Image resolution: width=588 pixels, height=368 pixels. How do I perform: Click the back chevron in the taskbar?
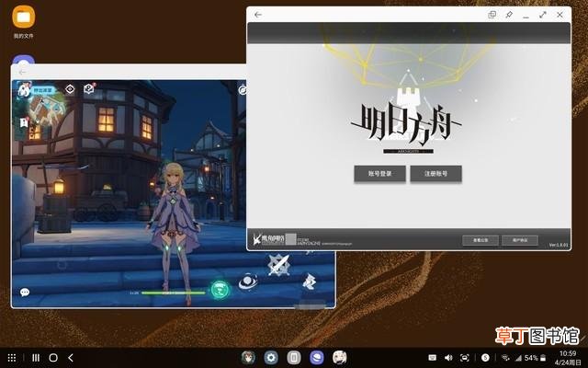tap(71, 358)
